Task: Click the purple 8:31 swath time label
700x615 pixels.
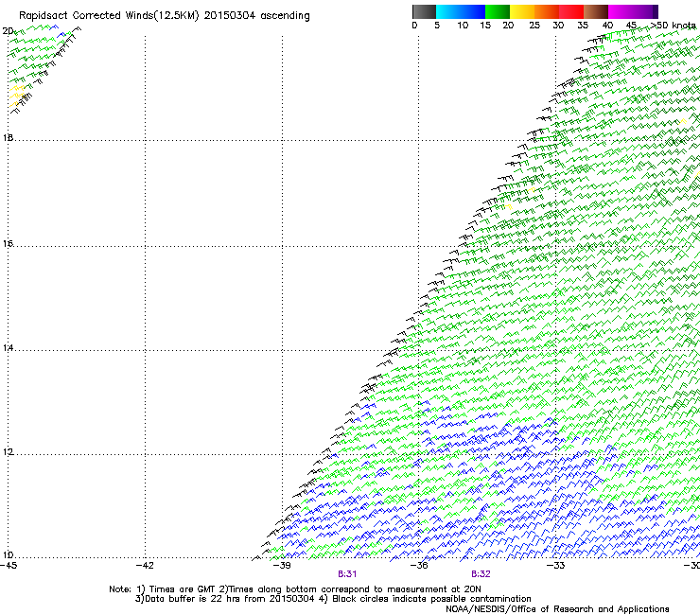Action: click(347, 574)
